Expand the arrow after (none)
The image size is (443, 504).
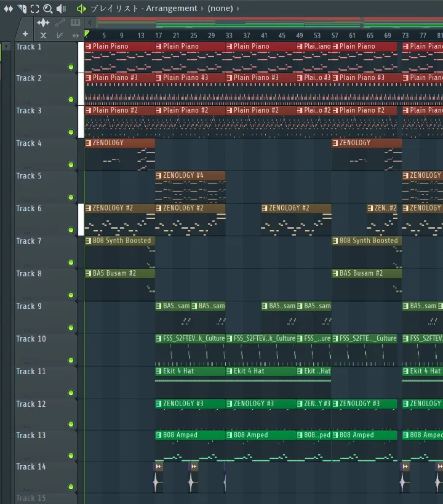[238, 9]
